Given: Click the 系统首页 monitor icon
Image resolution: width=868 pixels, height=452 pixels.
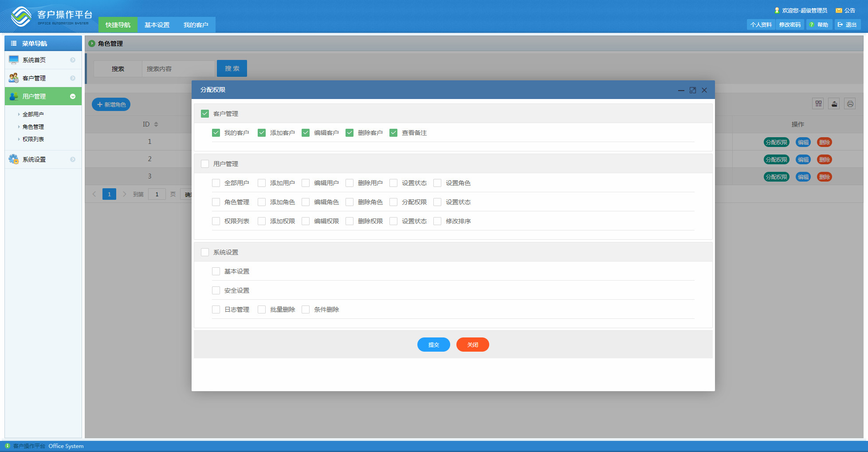Looking at the screenshot, I should pos(14,60).
